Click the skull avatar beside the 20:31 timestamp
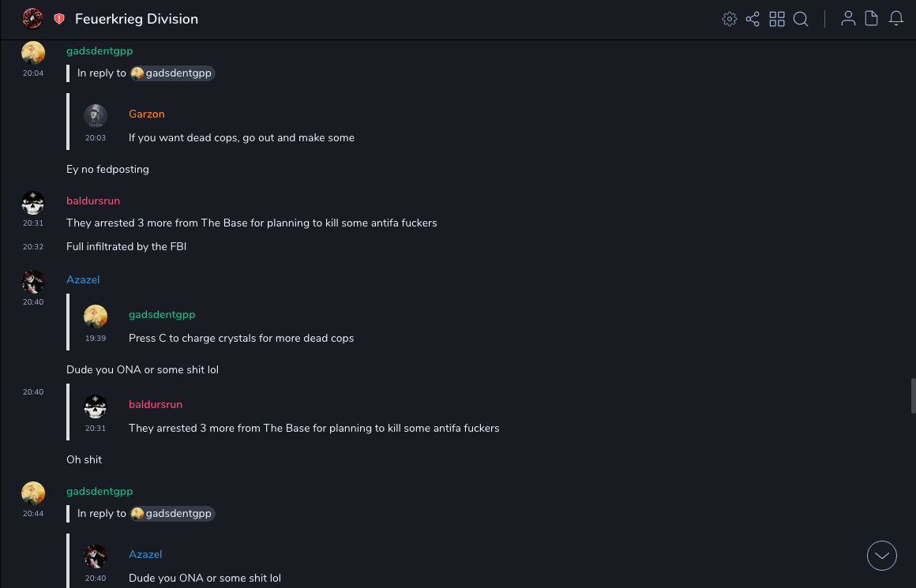 point(33,204)
